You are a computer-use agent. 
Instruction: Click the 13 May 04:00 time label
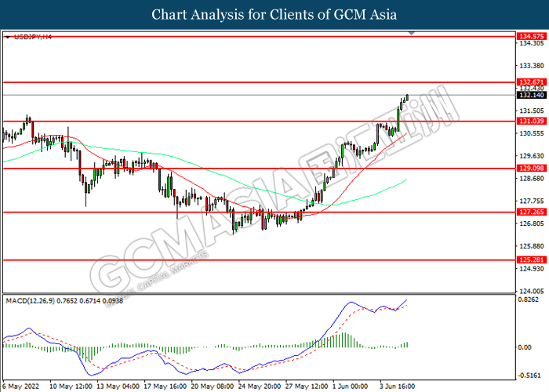point(118,387)
